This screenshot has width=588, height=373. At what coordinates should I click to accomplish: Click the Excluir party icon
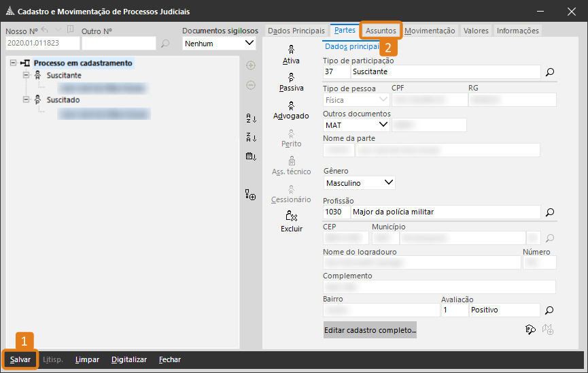click(291, 221)
